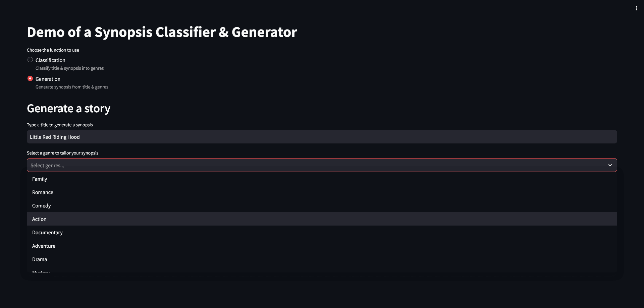Pick the Comedy genre option

click(42, 206)
